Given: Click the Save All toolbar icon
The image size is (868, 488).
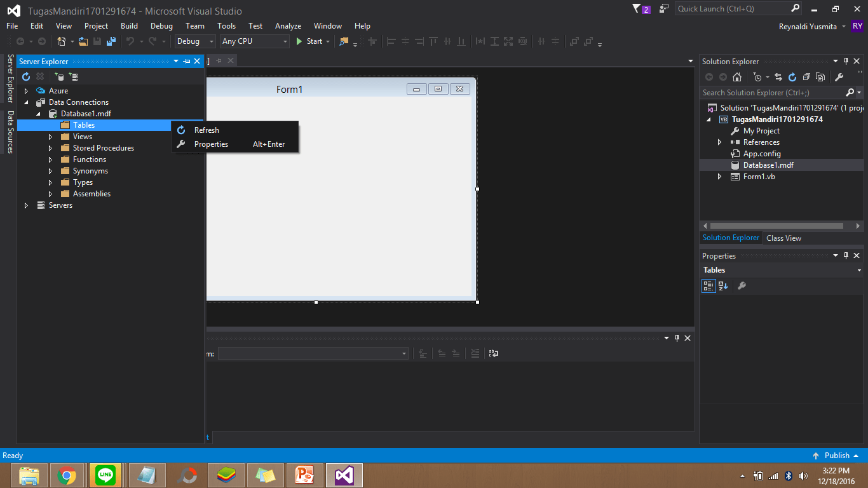Looking at the screenshot, I should [111, 41].
